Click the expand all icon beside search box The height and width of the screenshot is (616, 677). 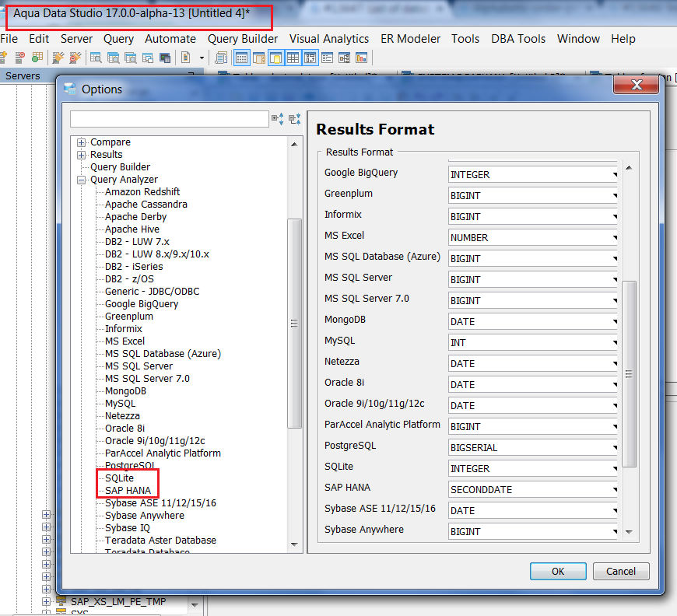tap(277, 119)
